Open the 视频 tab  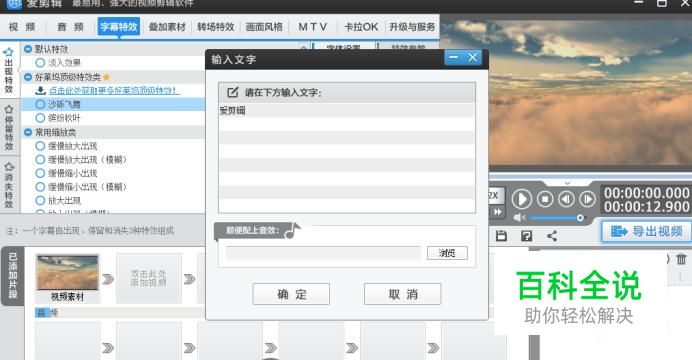tap(22, 27)
